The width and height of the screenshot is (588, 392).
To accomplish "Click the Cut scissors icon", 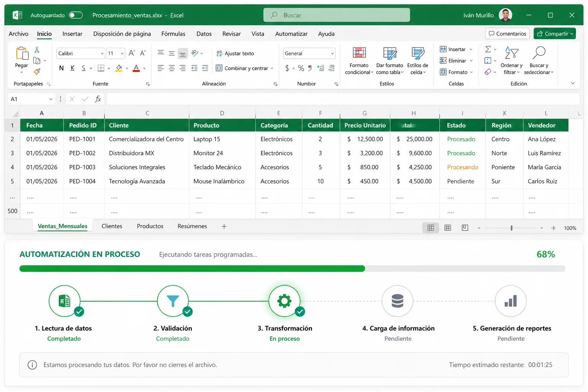I will pyautogui.click(x=37, y=50).
